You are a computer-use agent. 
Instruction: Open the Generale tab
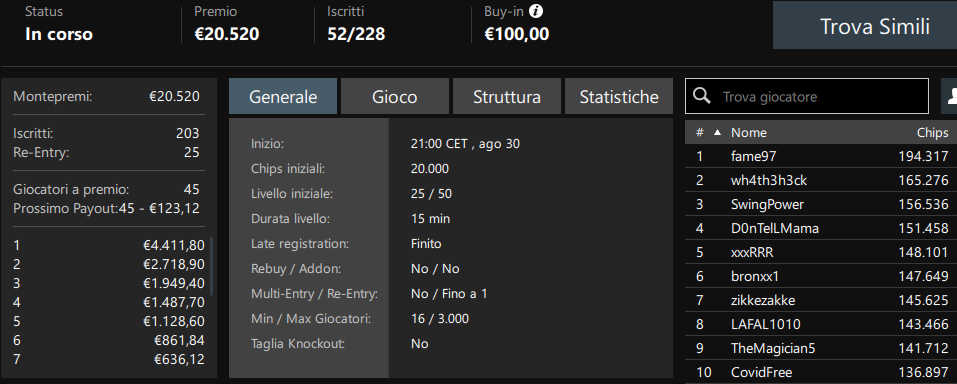coord(283,96)
